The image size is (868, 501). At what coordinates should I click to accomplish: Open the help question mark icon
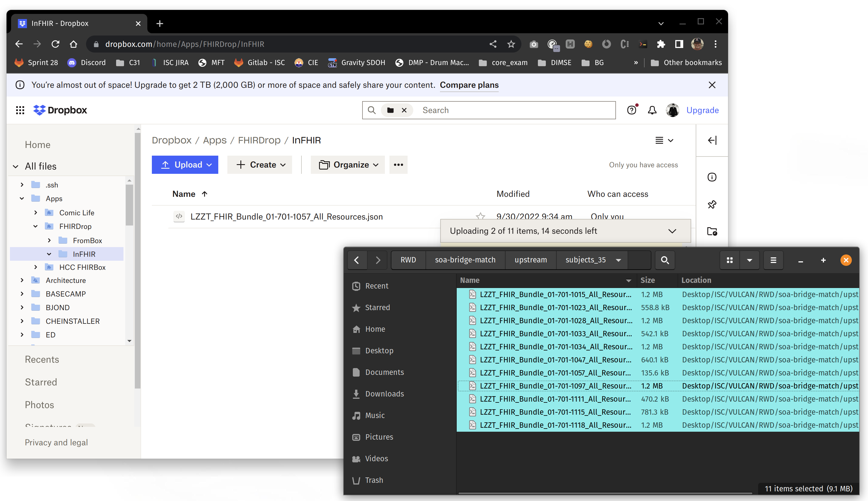pos(631,110)
